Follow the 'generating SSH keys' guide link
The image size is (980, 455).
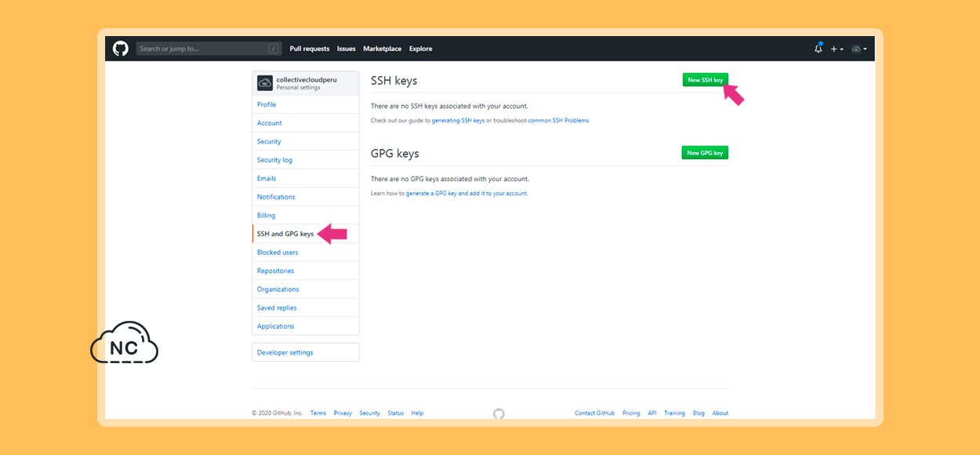click(x=458, y=121)
